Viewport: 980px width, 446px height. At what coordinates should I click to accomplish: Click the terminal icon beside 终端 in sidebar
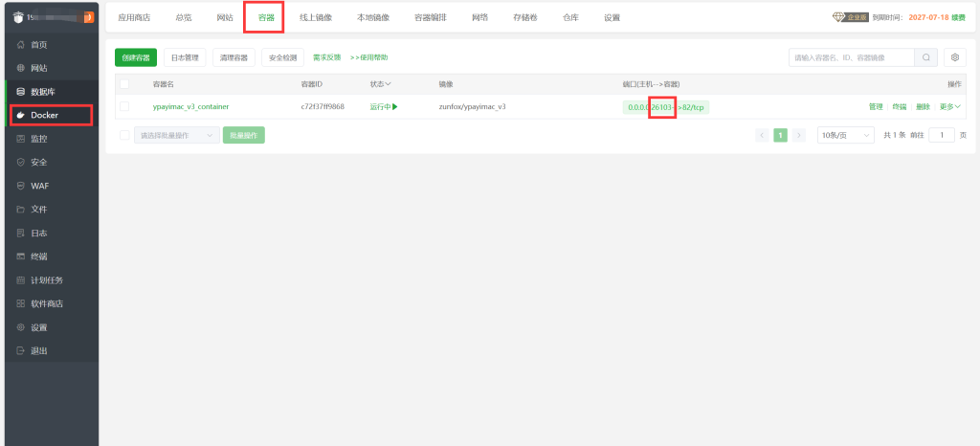[21, 256]
